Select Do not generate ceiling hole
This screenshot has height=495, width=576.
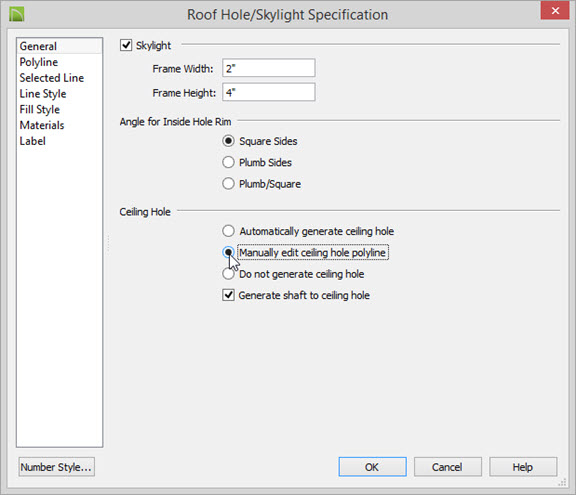pyautogui.click(x=228, y=274)
